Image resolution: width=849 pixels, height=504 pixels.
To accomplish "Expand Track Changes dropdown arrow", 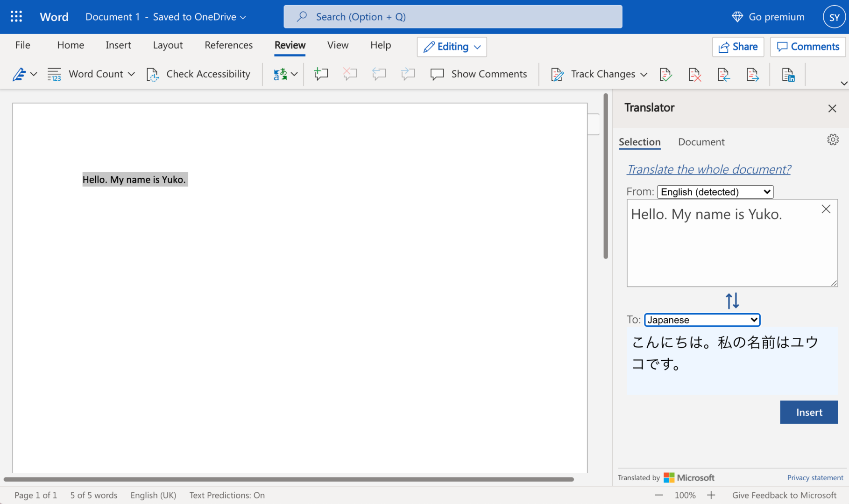I will (x=644, y=74).
